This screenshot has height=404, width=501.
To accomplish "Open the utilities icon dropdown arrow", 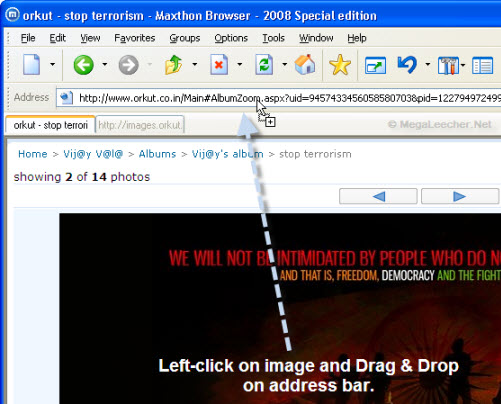I will coord(463,65).
